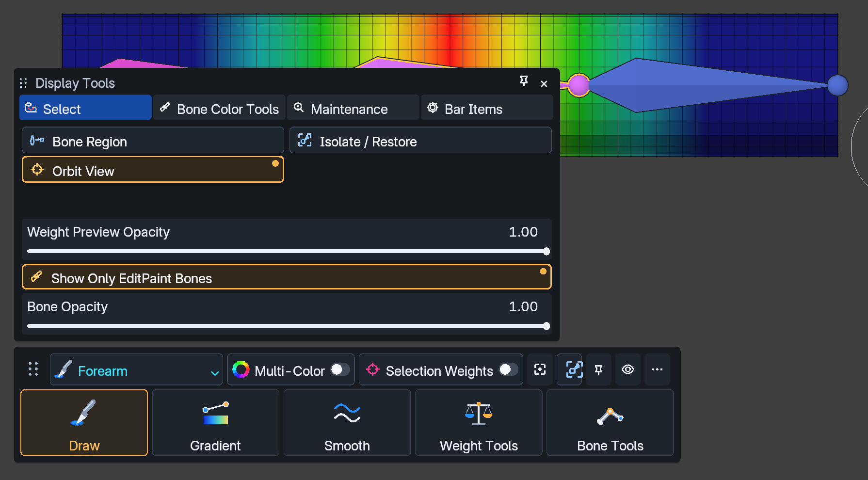
Task: Select the Draw brush tool
Action: click(84, 422)
